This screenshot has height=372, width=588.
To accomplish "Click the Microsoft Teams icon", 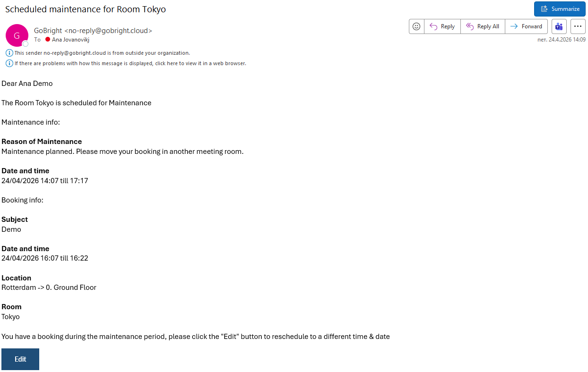I will [559, 26].
